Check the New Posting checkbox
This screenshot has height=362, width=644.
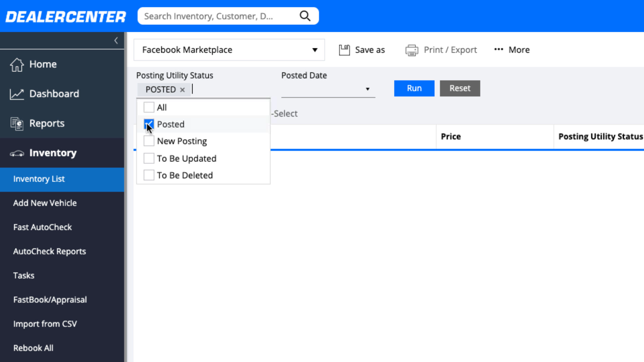[149, 141]
